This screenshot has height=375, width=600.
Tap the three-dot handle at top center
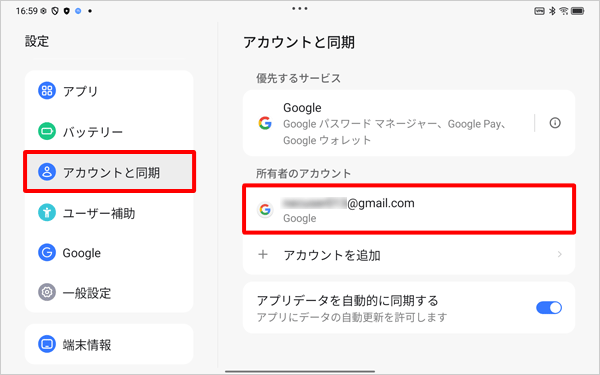pyautogui.click(x=300, y=8)
